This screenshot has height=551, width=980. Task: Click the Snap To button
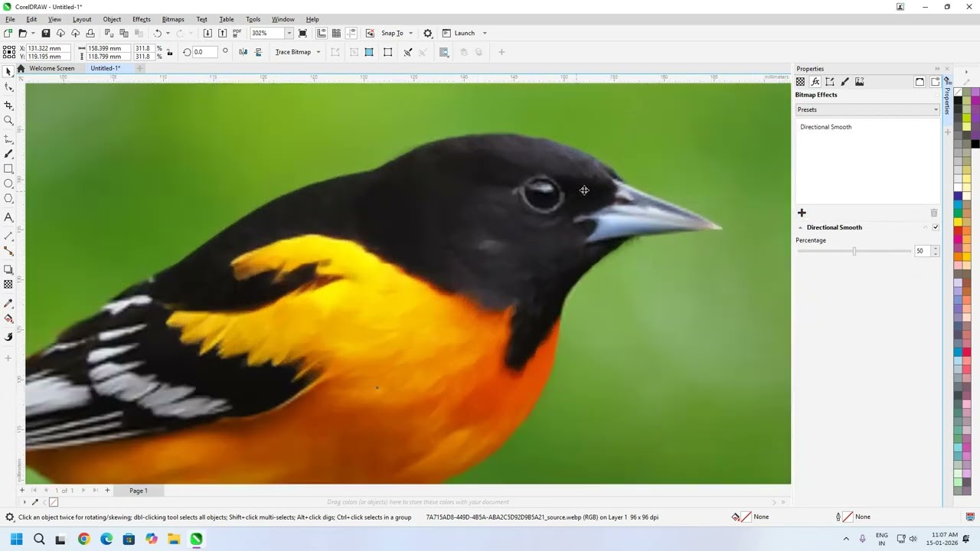pyautogui.click(x=392, y=33)
